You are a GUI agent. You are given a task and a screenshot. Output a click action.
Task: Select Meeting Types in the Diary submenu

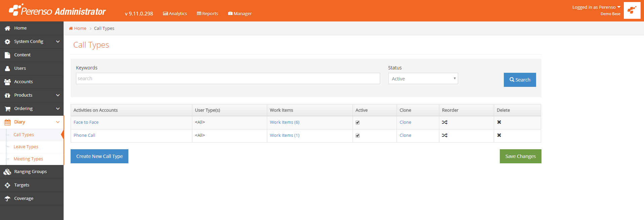pyautogui.click(x=28, y=159)
